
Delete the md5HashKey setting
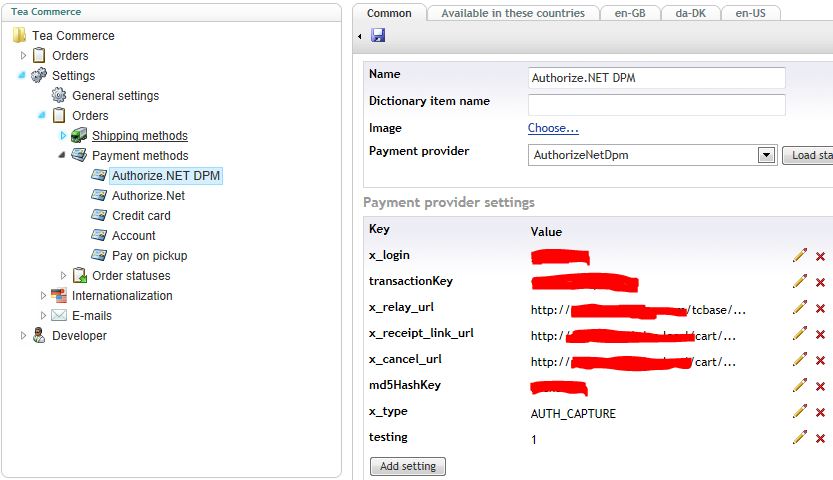[820, 387]
